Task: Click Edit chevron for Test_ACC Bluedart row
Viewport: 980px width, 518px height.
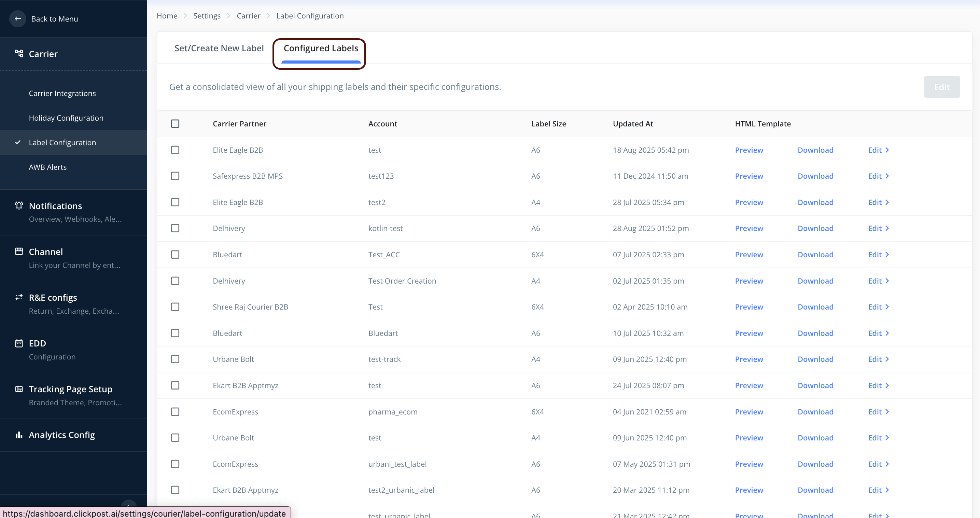Action: click(887, 254)
